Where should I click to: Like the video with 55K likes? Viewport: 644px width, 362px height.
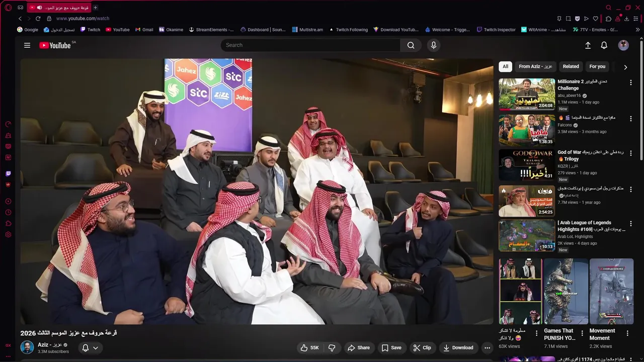point(309,348)
